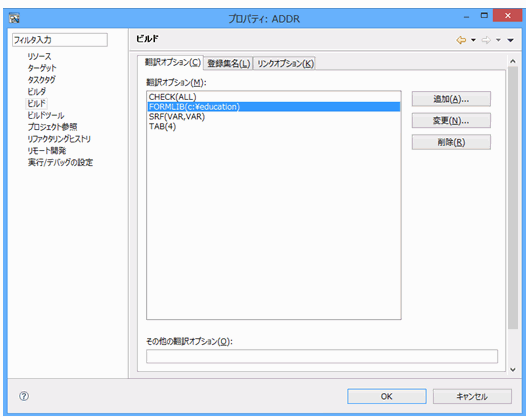Maximize the プロパティ: ADDR window
The width and height of the screenshot is (526, 417).
484,15
